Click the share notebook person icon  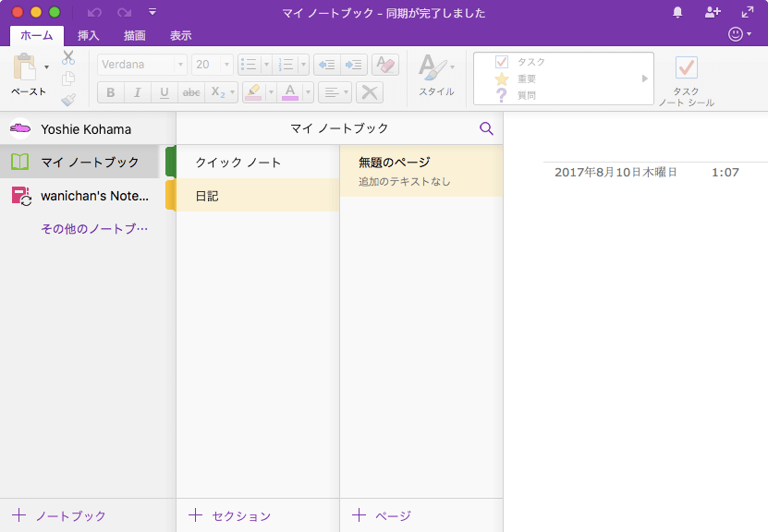(712, 13)
